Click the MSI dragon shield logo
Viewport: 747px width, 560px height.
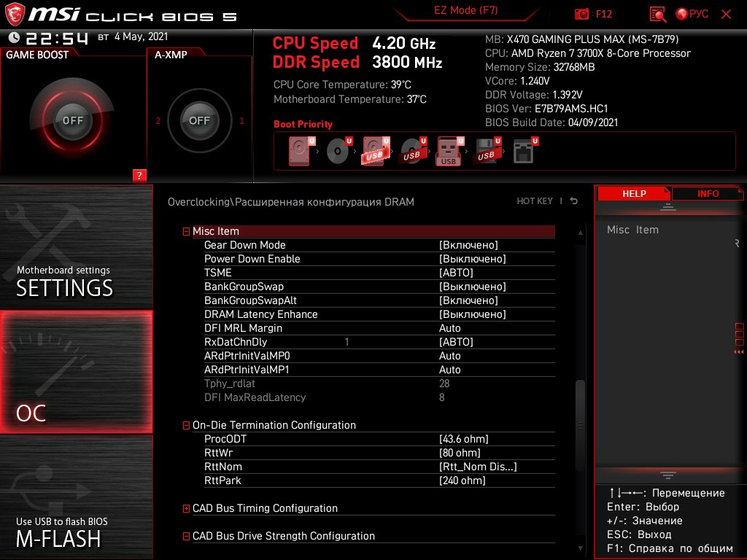pos(15,15)
